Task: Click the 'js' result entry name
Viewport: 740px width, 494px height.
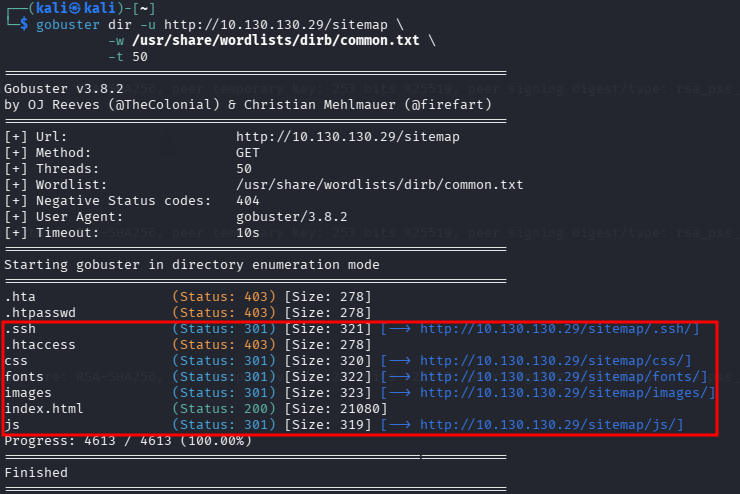Action: tap(12, 425)
